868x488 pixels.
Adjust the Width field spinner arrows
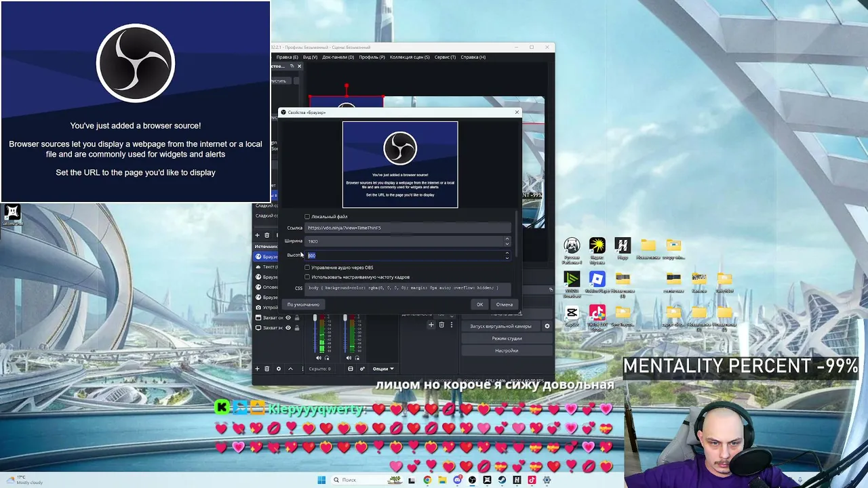click(507, 241)
